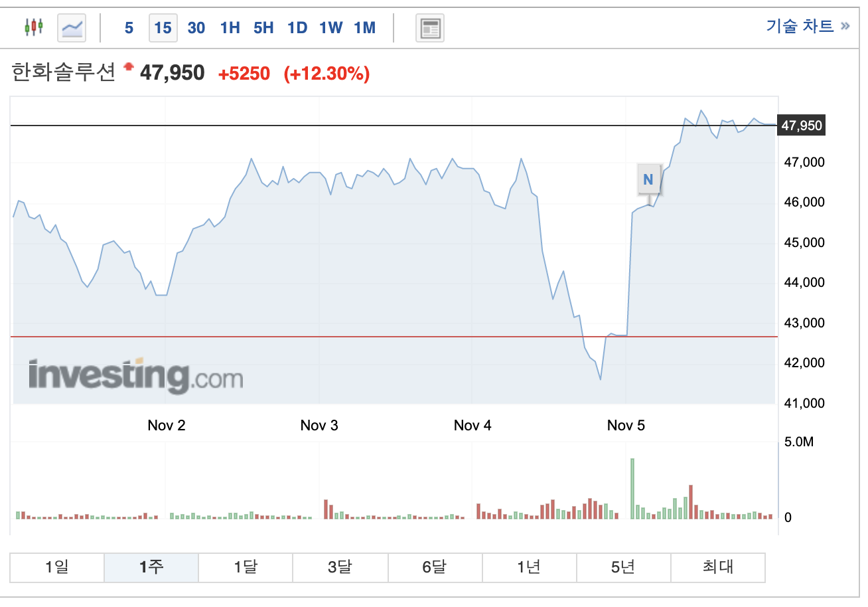Viewport: 868px width, 607px height.
Task: Click the Nov 3 date label
Action: (319, 426)
